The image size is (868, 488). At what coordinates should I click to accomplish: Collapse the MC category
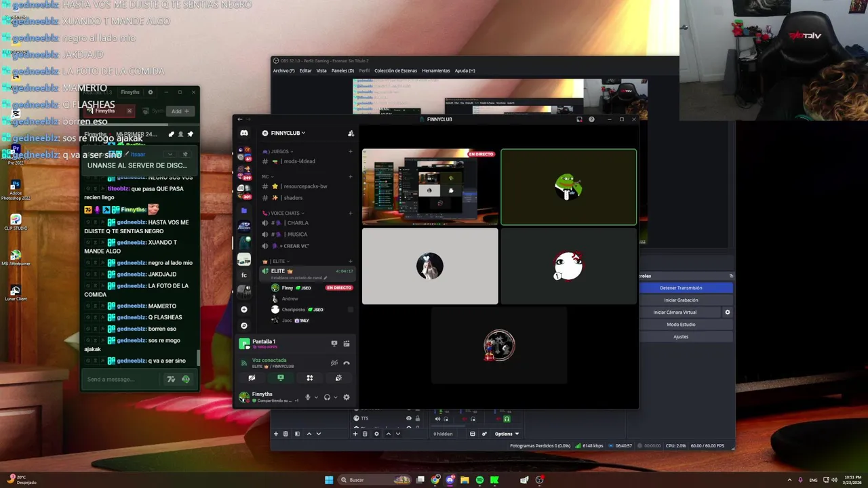coord(267,177)
